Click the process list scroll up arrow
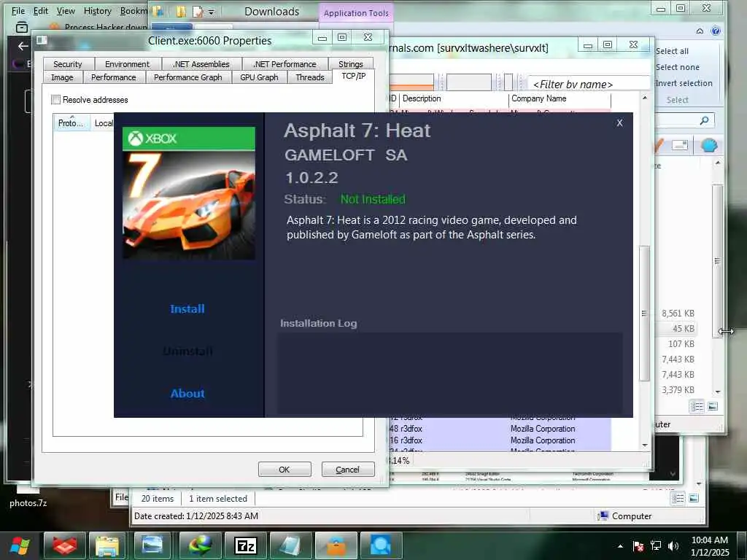 [645, 98]
